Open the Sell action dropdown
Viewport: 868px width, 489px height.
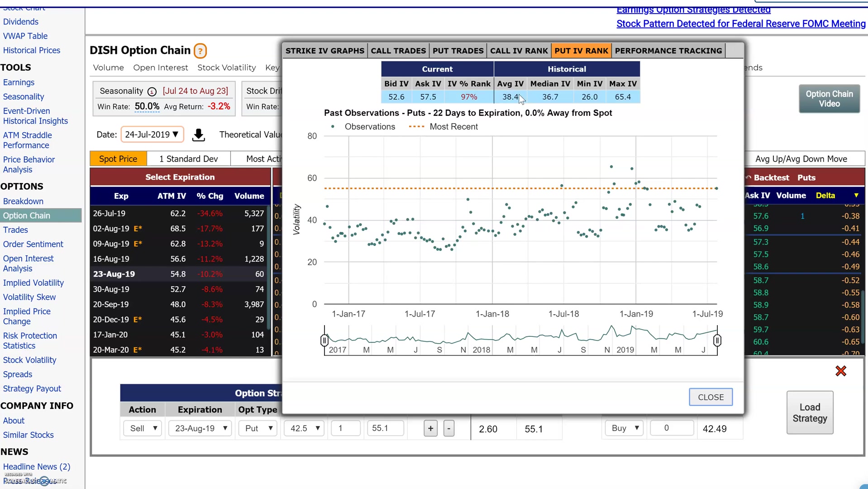click(x=143, y=428)
